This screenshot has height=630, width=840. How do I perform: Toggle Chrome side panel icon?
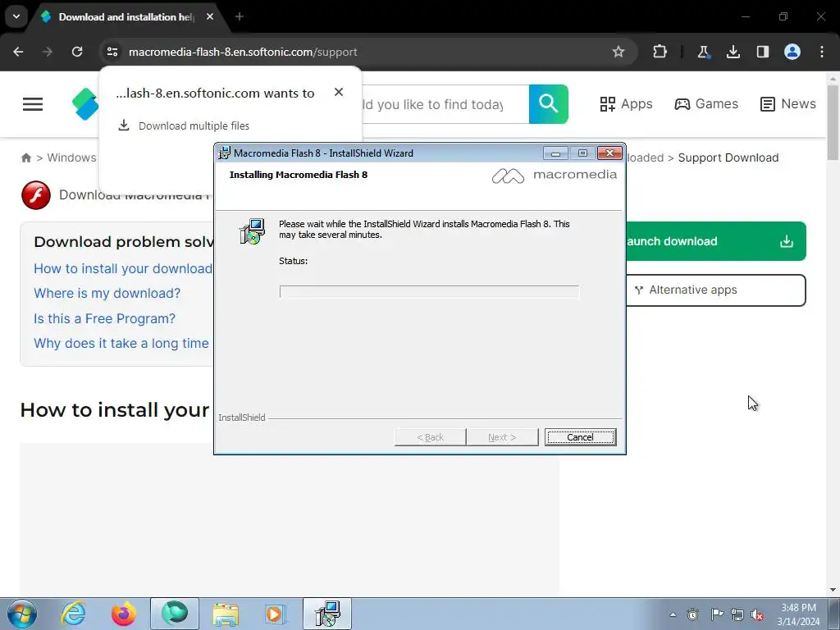762,52
